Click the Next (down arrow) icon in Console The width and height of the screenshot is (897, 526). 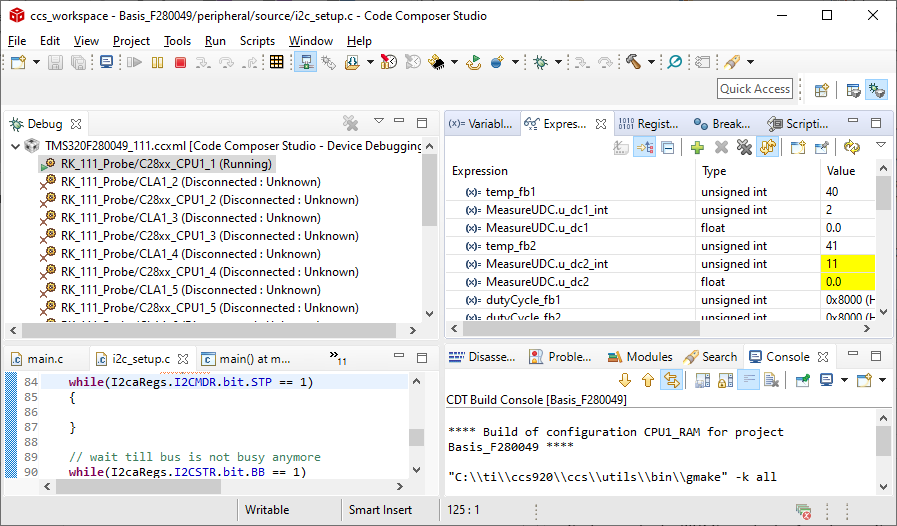(x=625, y=379)
